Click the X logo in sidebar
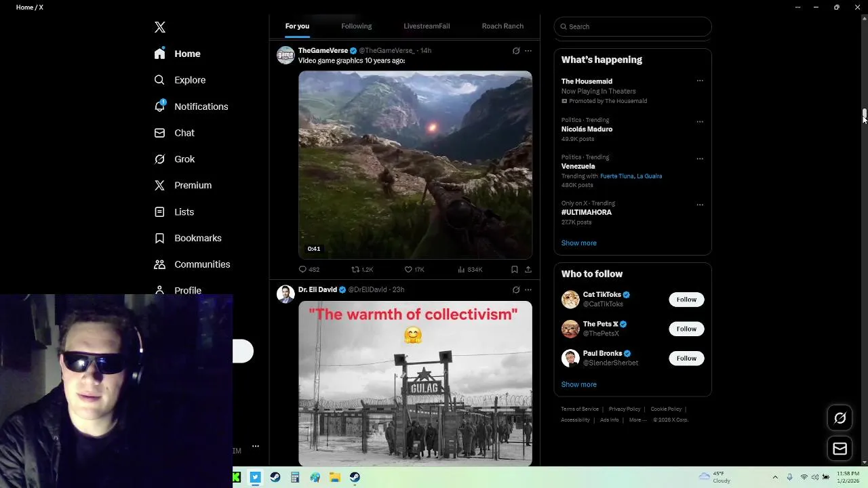The width and height of the screenshot is (868, 488). 160,27
